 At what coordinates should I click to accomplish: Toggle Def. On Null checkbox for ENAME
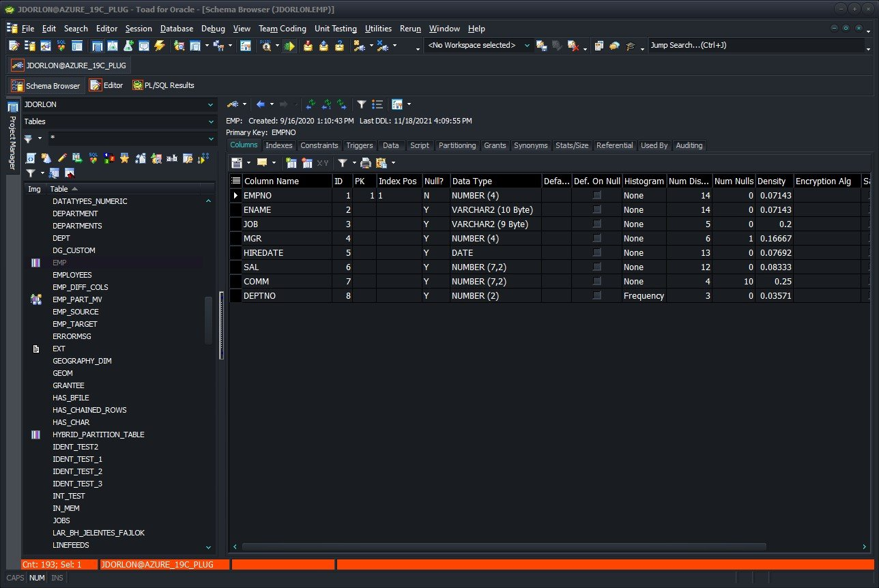pyautogui.click(x=597, y=209)
